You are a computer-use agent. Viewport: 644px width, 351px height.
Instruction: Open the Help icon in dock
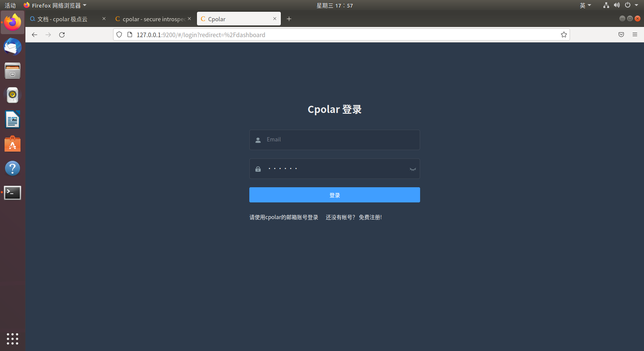(x=13, y=168)
